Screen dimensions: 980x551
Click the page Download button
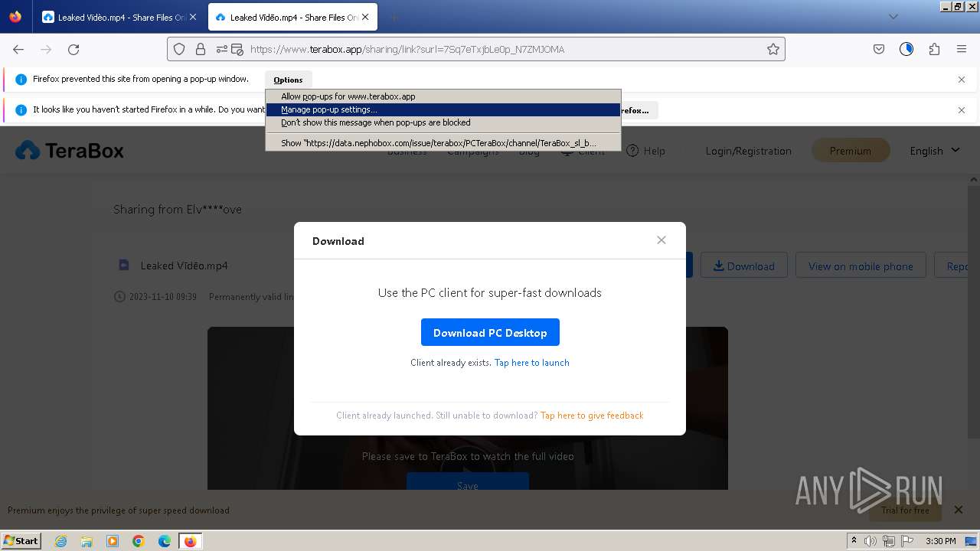[743, 266]
